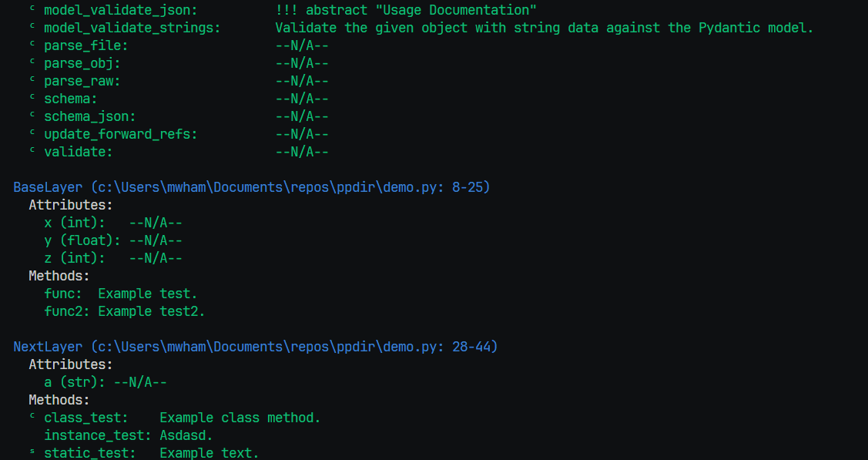Image resolution: width=868 pixels, height=460 pixels.
Task: Click the "Example class method." description text
Action: [240, 418]
